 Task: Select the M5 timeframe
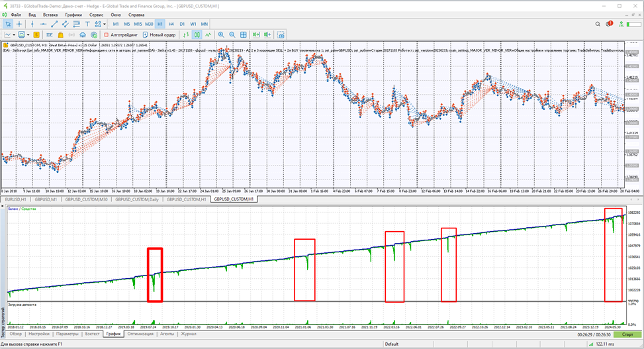coord(127,25)
